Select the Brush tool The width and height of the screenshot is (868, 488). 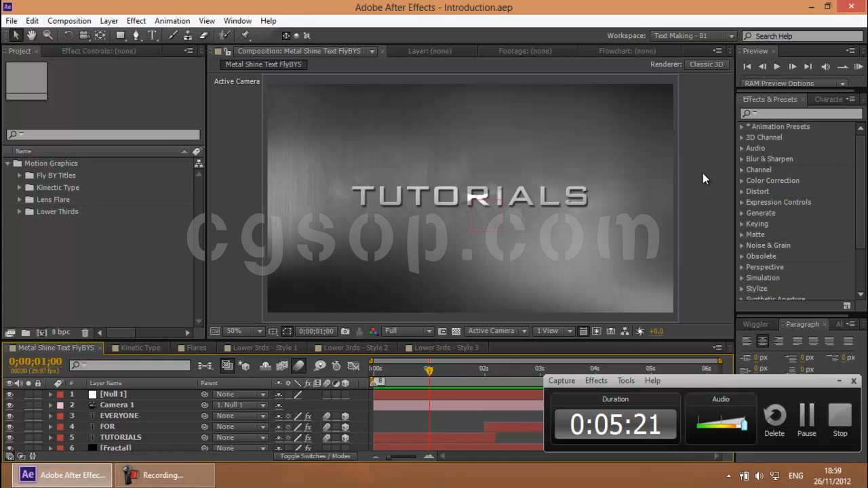coord(173,35)
